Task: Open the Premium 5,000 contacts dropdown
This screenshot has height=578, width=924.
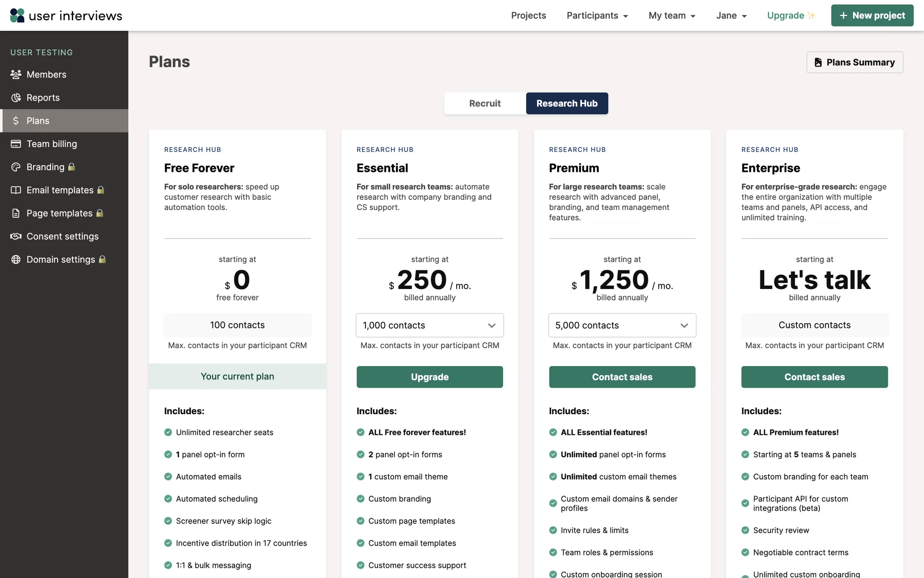Action: [x=622, y=326]
